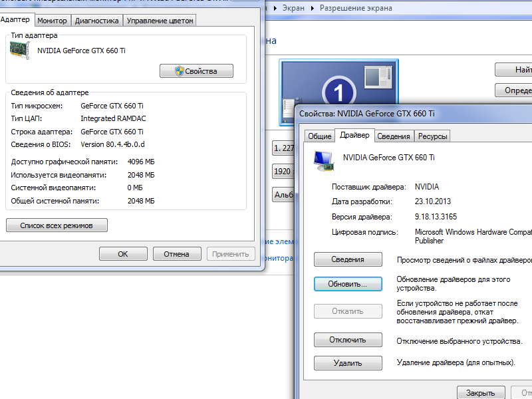Switch to the Монитор tab

tap(53, 21)
